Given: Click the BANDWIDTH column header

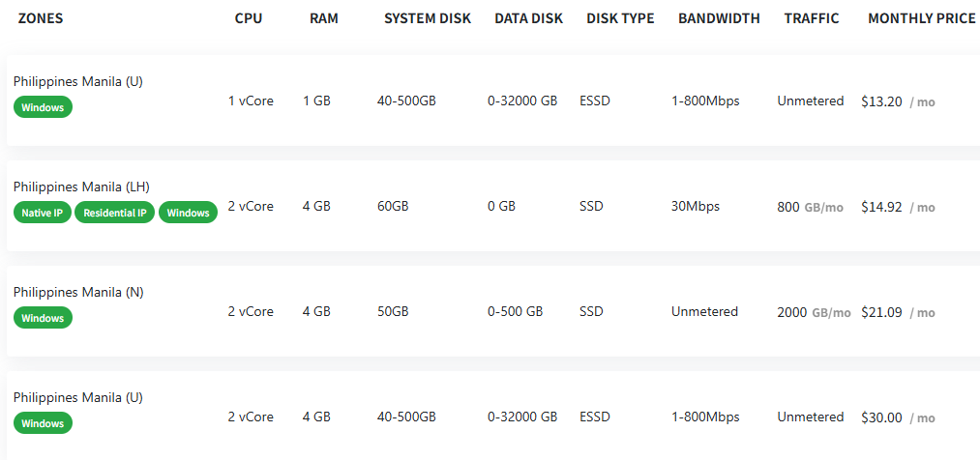Looking at the screenshot, I should click(x=719, y=18).
